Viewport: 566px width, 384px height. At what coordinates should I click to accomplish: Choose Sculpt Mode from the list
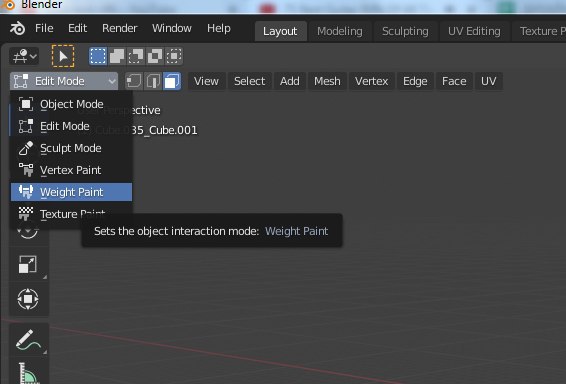coord(71,148)
